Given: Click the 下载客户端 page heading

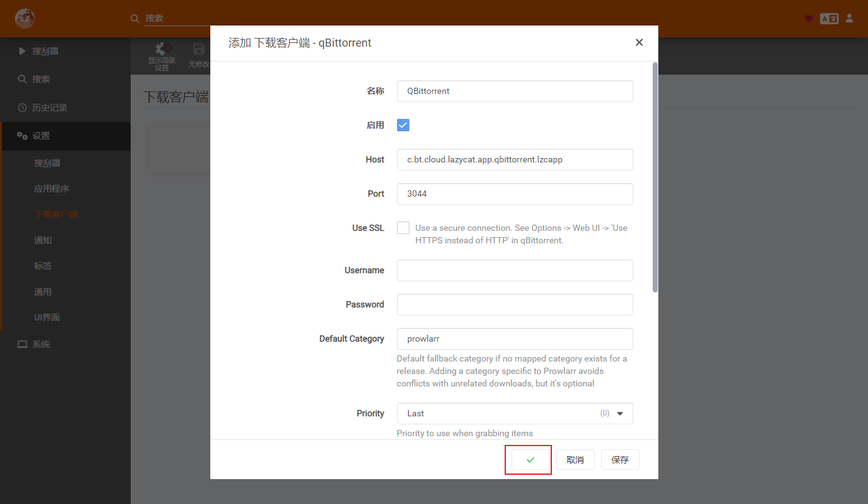Looking at the screenshot, I should (176, 97).
